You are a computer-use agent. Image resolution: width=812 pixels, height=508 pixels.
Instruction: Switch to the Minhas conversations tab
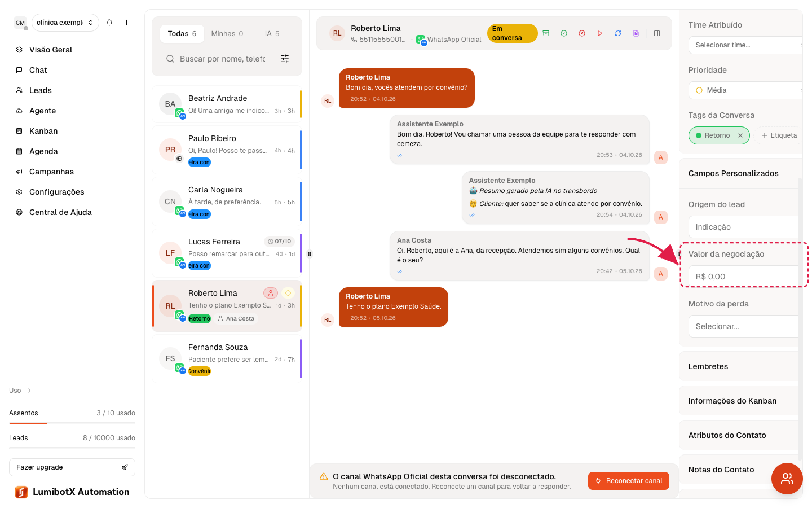coord(227,34)
